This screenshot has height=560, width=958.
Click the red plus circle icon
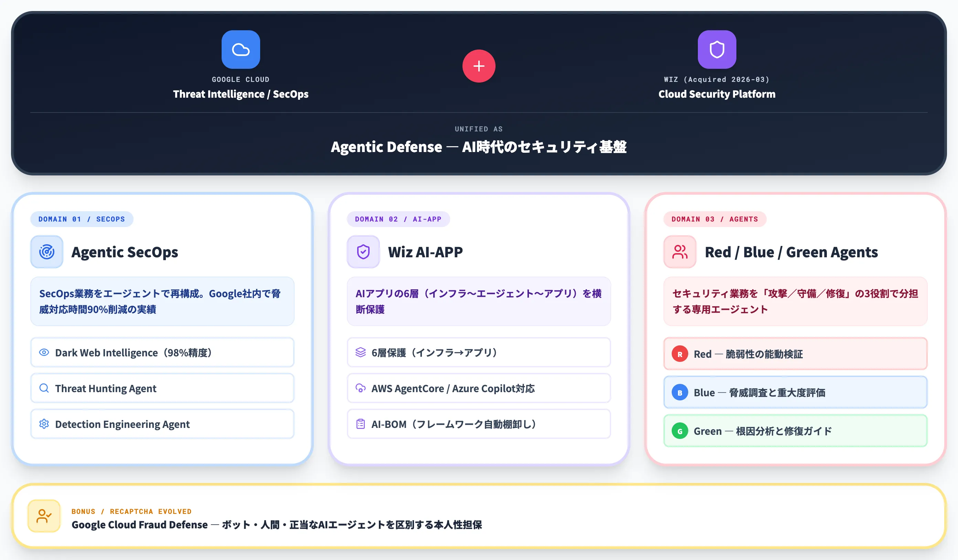pyautogui.click(x=479, y=66)
